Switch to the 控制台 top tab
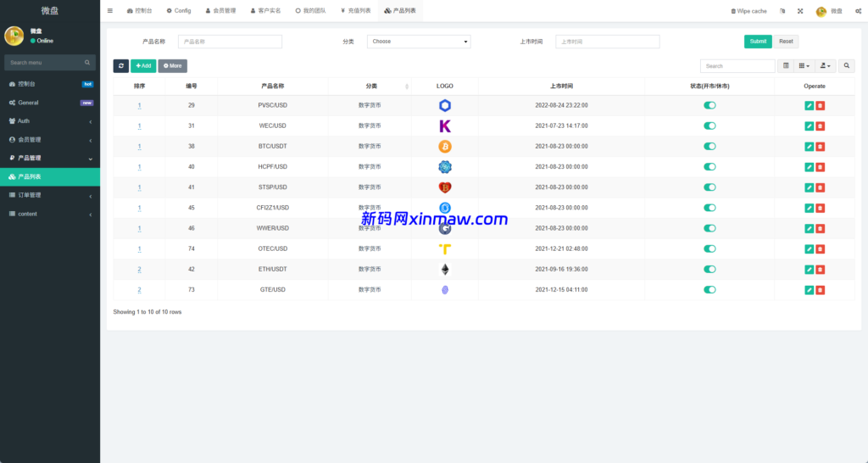 tap(139, 10)
